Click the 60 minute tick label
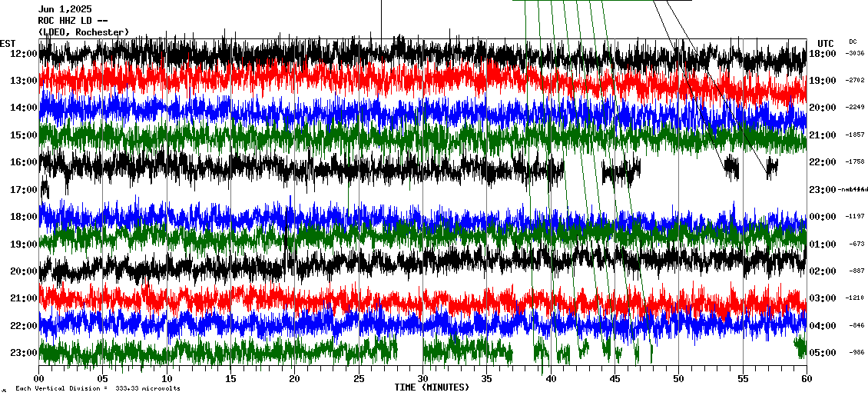Viewport: 868px width, 399px height. [x=806, y=379]
